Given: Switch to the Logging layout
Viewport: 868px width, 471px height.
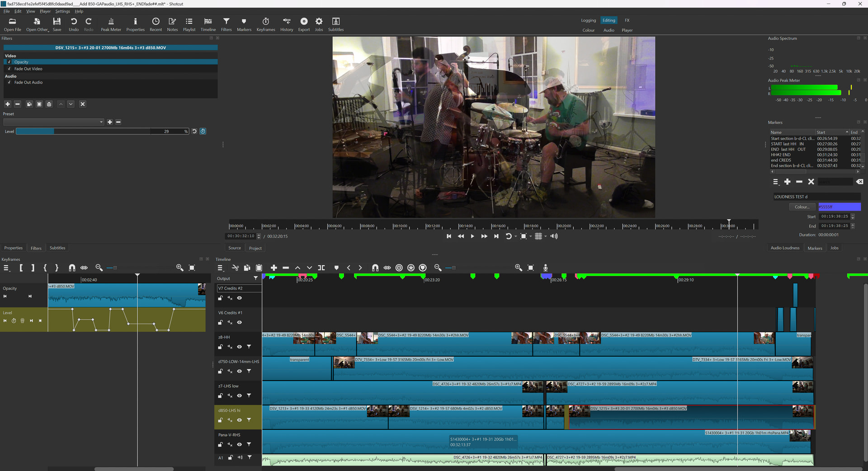Looking at the screenshot, I should tap(588, 20).
